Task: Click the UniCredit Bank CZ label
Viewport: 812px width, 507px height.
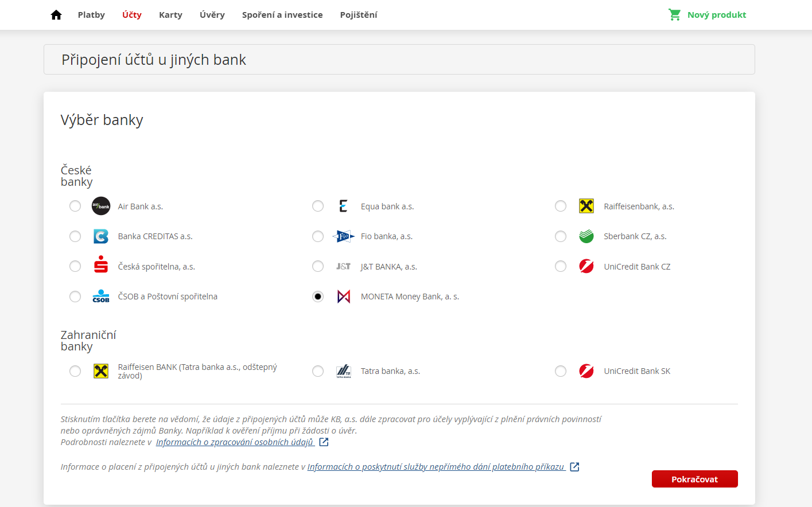Action: (x=637, y=267)
